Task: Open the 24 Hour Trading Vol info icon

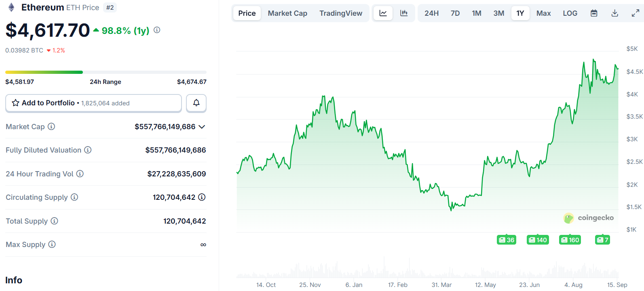Action: 80,174
